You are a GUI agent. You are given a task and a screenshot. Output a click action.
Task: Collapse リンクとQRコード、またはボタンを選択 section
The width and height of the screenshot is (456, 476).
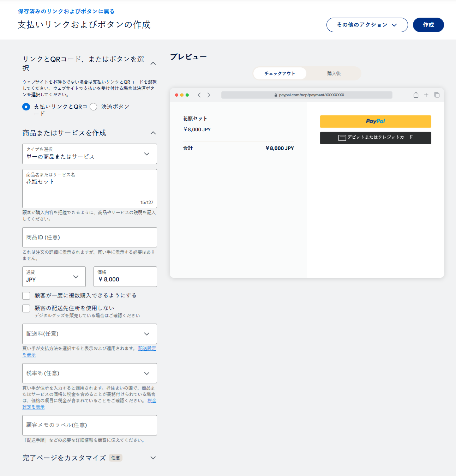[153, 64]
